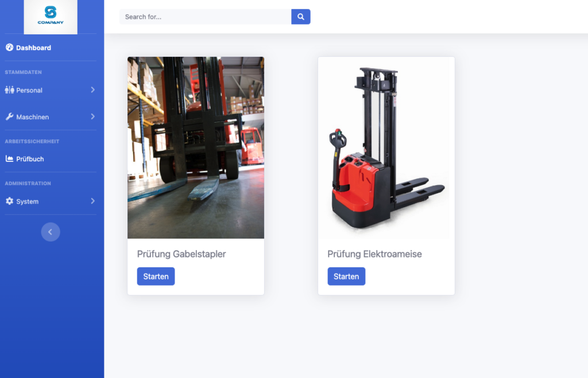The width and height of the screenshot is (588, 378).
Task: Select the Maschinen menu label
Action: (33, 117)
